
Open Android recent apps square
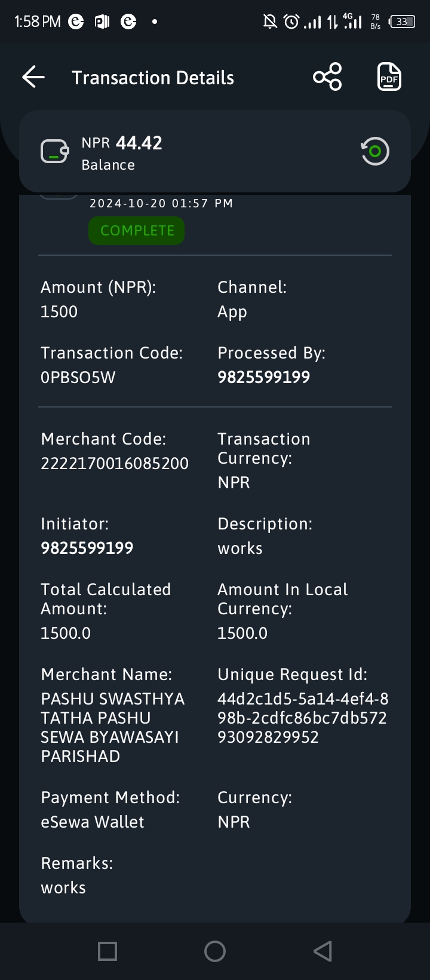(107, 951)
